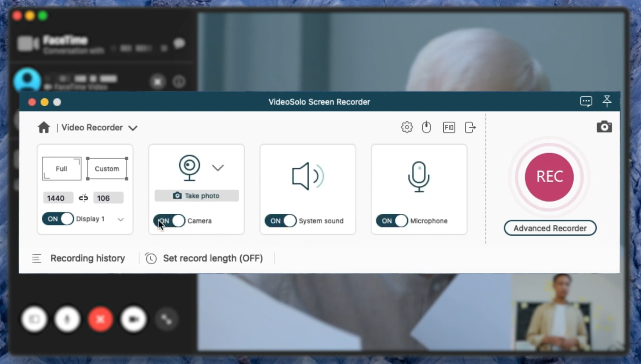Select Full screen recording area
Image resolution: width=641 pixels, height=364 pixels.
(62, 169)
